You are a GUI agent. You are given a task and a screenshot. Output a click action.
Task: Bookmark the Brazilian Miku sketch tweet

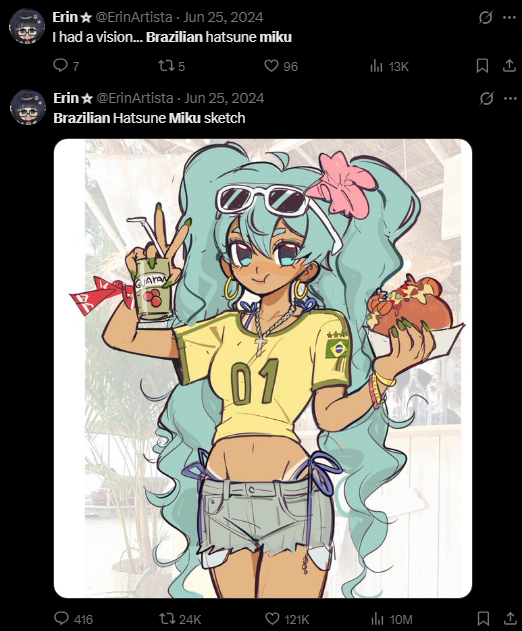[x=483, y=618]
